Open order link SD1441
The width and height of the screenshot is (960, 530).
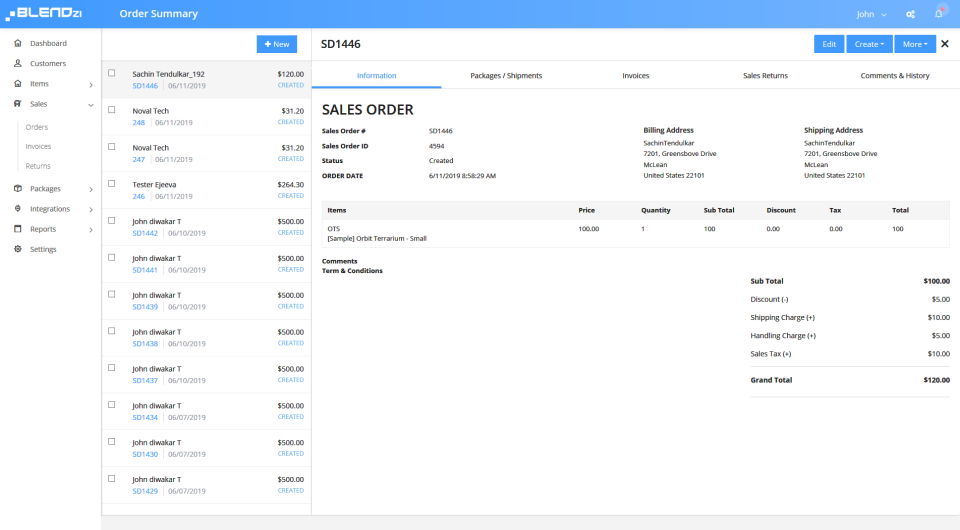click(x=145, y=270)
